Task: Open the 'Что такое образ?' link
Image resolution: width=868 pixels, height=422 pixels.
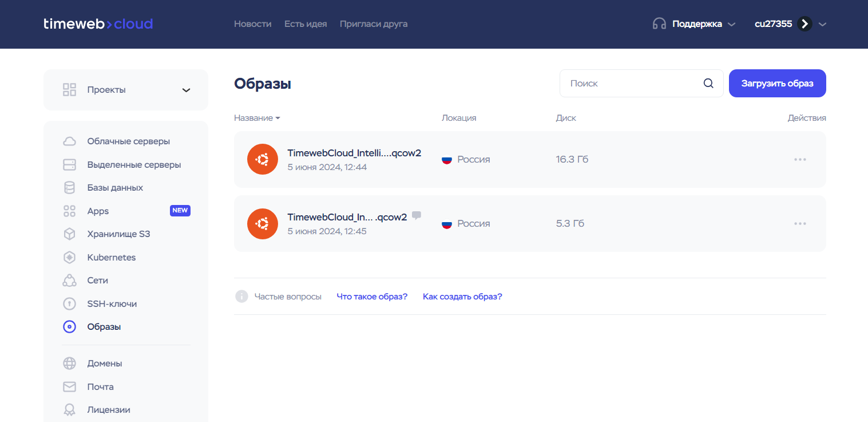Action: pyautogui.click(x=372, y=297)
